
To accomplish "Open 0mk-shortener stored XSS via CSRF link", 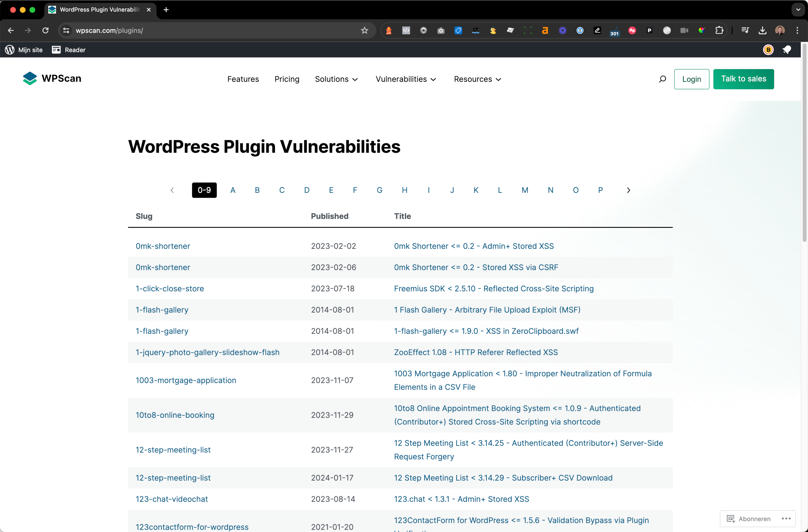I will click(x=476, y=266).
